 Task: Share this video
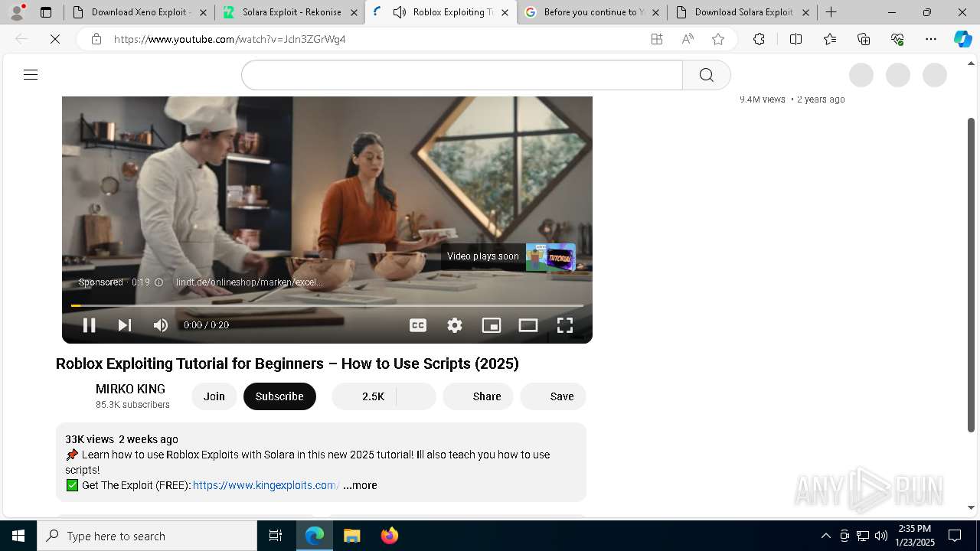(x=478, y=396)
